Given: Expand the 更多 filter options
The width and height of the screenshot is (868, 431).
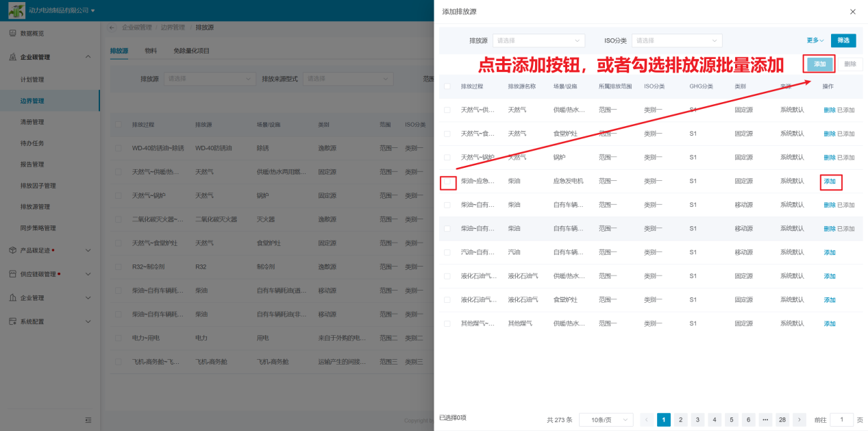Looking at the screenshot, I should (x=815, y=40).
